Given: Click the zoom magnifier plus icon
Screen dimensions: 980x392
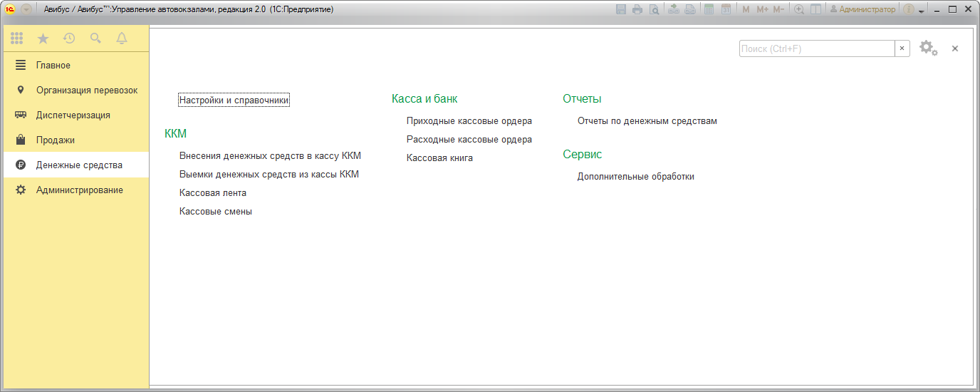Looking at the screenshot, I should coord(799,9).
